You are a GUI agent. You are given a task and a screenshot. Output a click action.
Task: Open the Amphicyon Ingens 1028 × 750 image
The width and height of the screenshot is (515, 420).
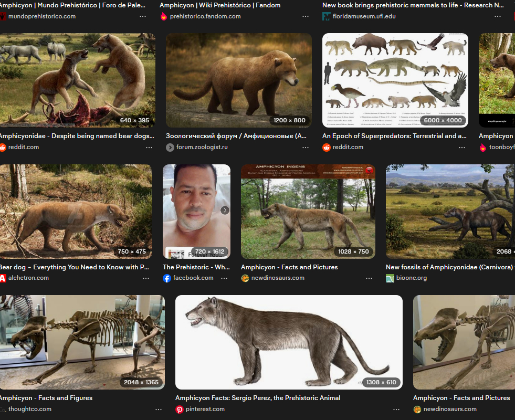[x=308, y=211]
